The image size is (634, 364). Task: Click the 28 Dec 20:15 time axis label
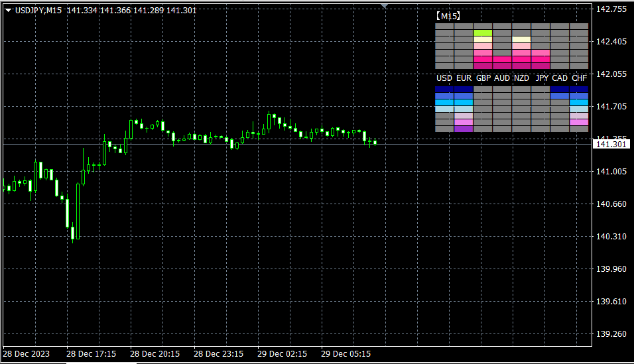coord(155,354)
